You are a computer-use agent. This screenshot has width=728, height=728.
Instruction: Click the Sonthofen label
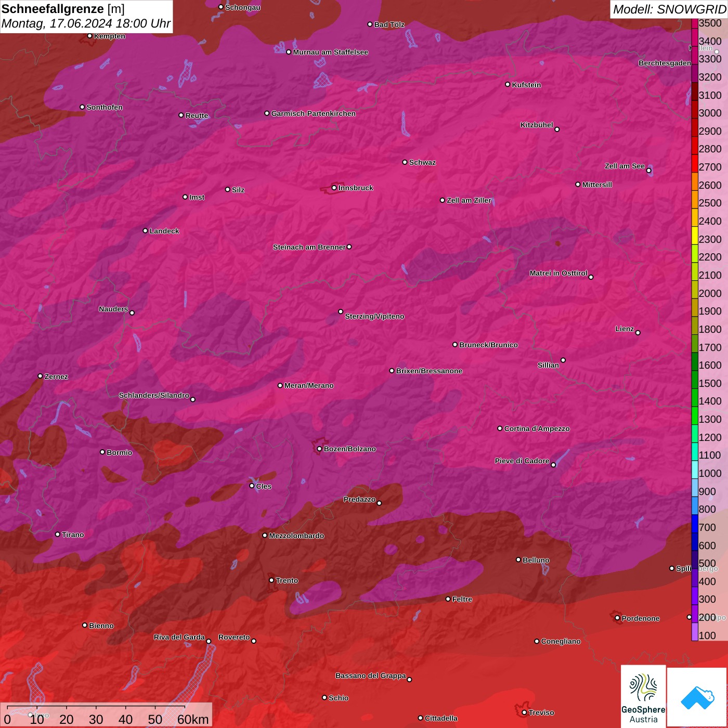pos(105,107)
